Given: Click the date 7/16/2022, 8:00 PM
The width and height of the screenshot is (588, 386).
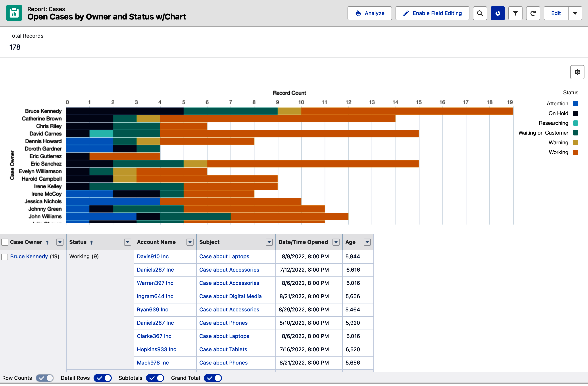Looking at the screenshot, I should (x=304, y=350).
